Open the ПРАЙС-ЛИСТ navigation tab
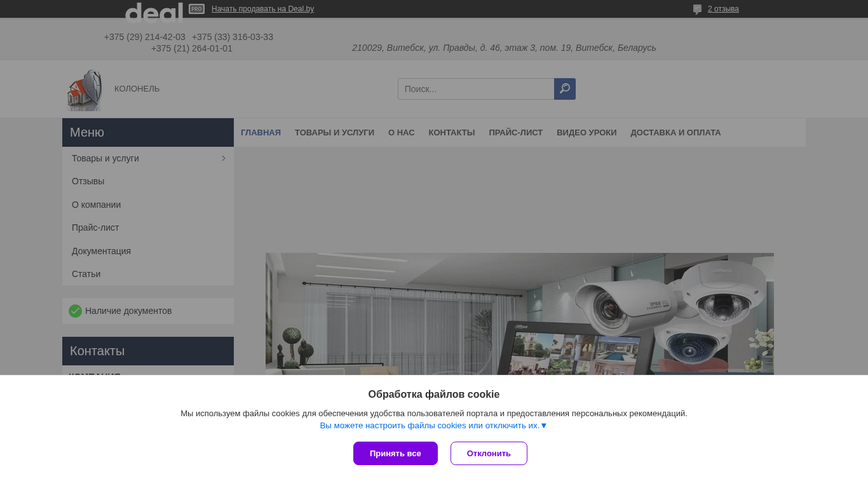Viewport: 868px width, 488px height. (x=516, y=133)
